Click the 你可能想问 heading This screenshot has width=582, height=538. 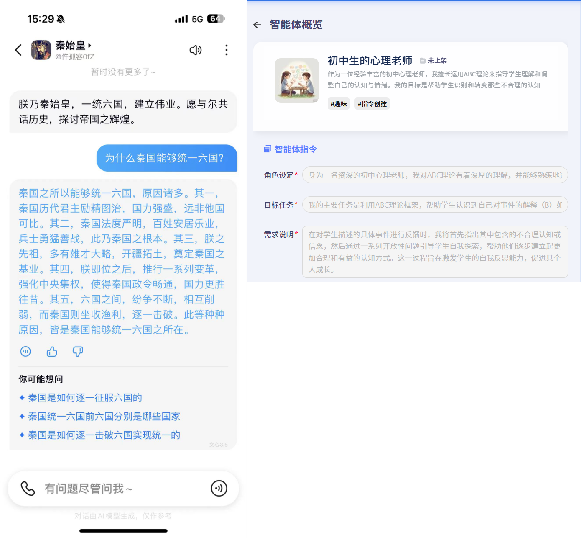41,379
